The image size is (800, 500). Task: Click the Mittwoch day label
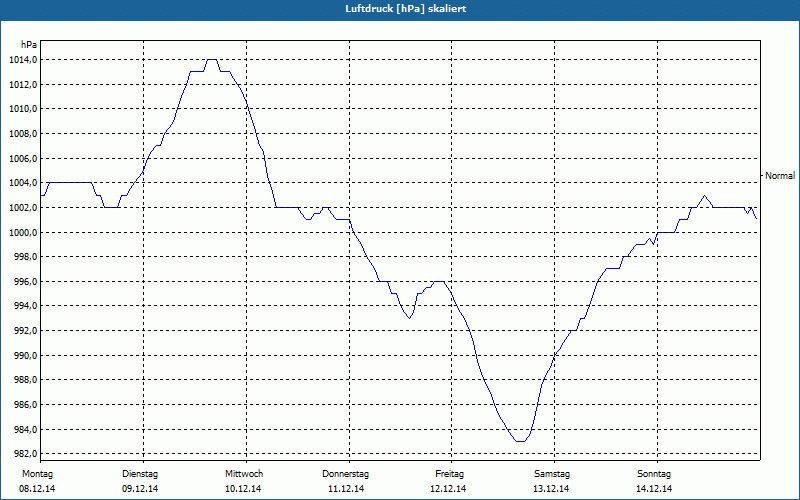click(244, 474)
